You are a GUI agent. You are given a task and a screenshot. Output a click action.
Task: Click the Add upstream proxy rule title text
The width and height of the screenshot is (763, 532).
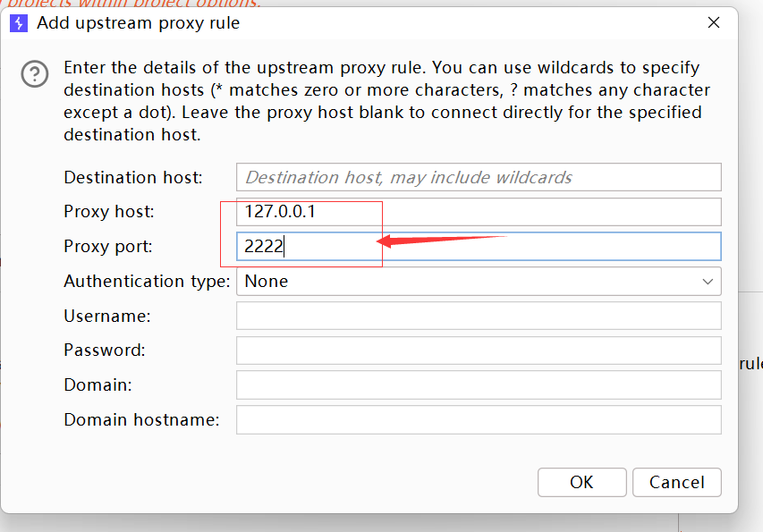pyautogui.click(x=138, y=23)
